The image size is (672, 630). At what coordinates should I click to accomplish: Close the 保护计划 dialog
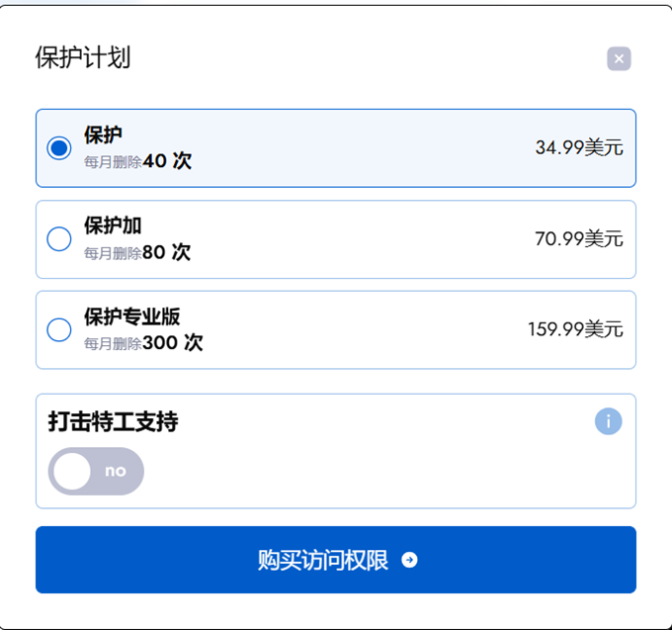click(619, 58)
